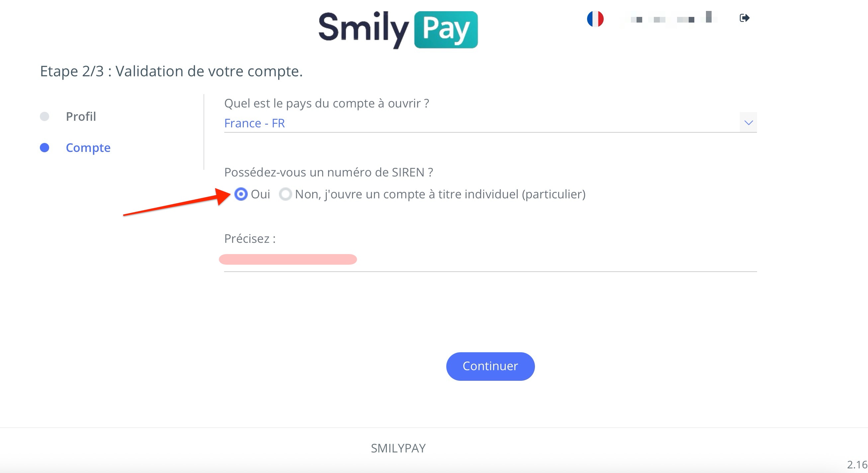Click the SIREN number question label
This screenshot has width=868, height=473.
(x=328, y=172)
